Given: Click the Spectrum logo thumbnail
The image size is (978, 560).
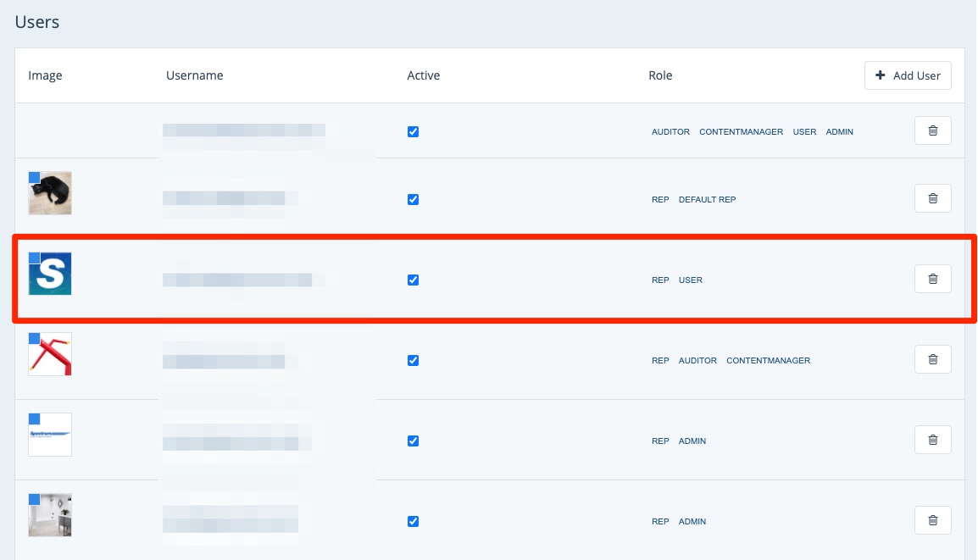Looking at the screenshot, I should pyautogui.click(x=50, y=435).
